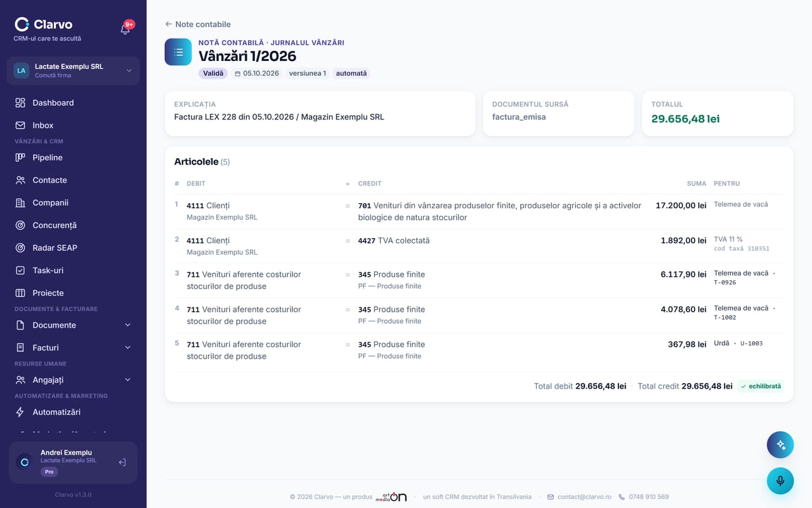Image resolution: width=812 pixels, height=508 pixels.
Task: Expand the Documente submenu chevron
Action: [x=128, y=325]
